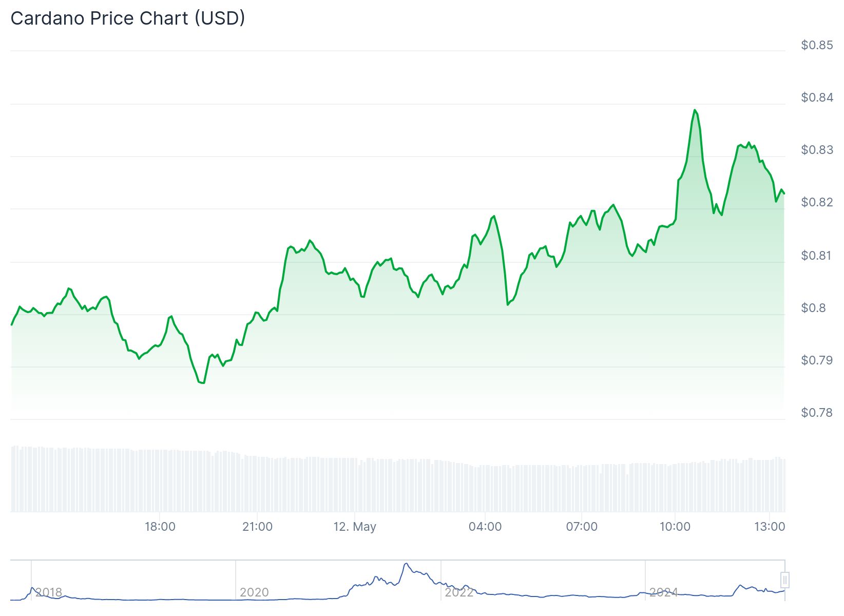Click the $0.82 price axis label

click(817, 202)
